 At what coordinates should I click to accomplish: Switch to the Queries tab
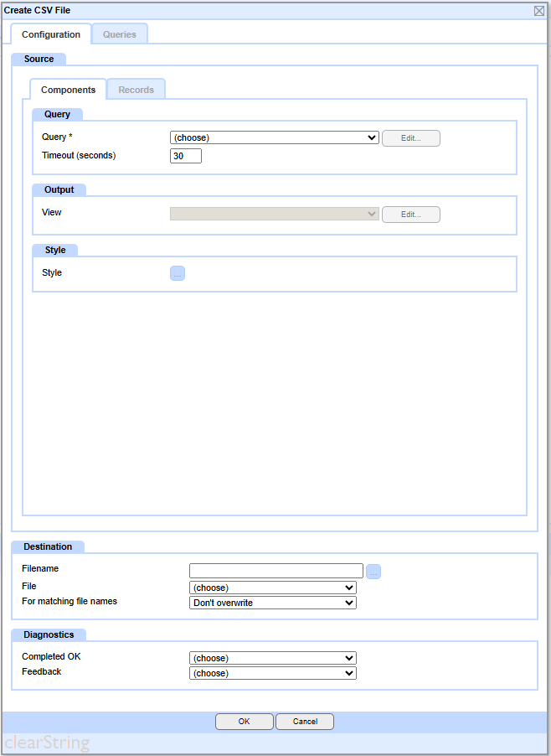pyautogui.click(x=120, y=34)
